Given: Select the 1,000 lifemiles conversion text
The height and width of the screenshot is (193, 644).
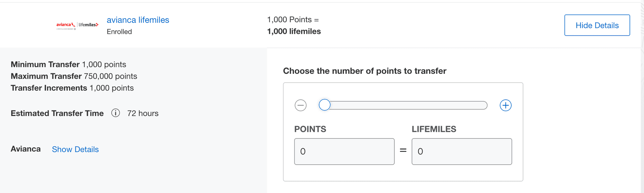Looking at the screenshot, I should pos(294,31).
